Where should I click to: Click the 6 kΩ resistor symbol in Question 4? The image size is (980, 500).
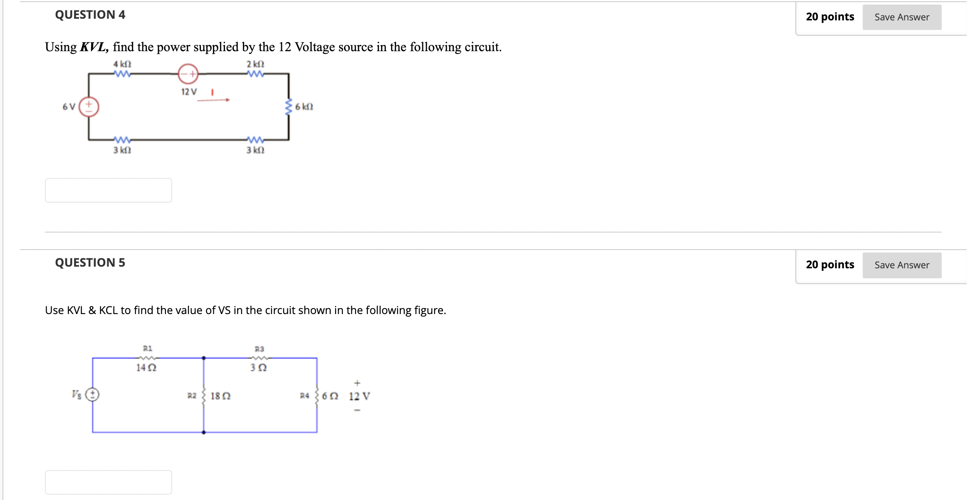(x=289, y=106)
